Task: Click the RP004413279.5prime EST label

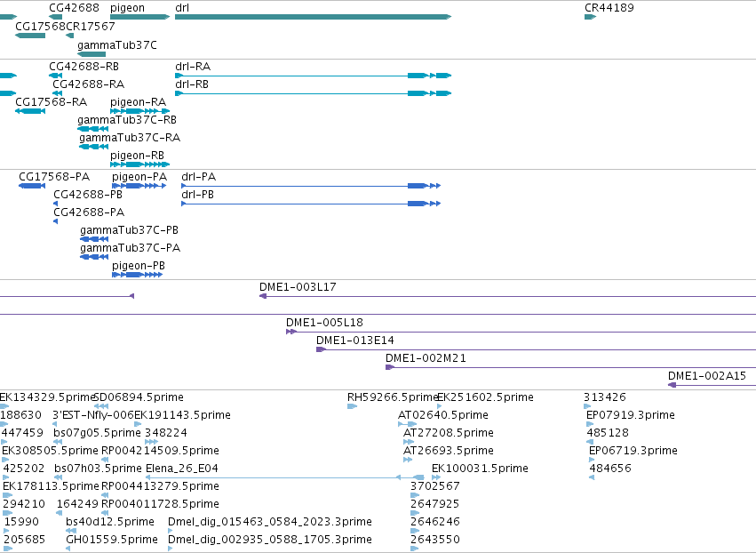Action: click(x=160, y=487)
